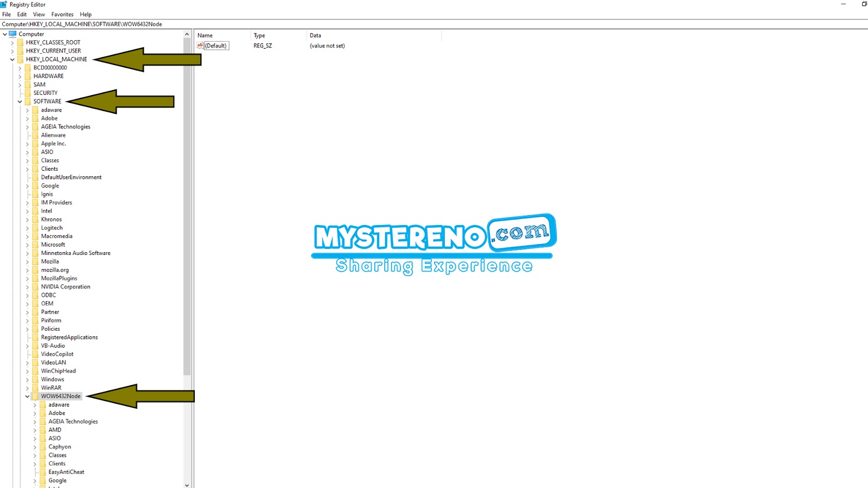Select the WinRAR folder icon
This screenshot has width=868, height=488.
[35, 387]
